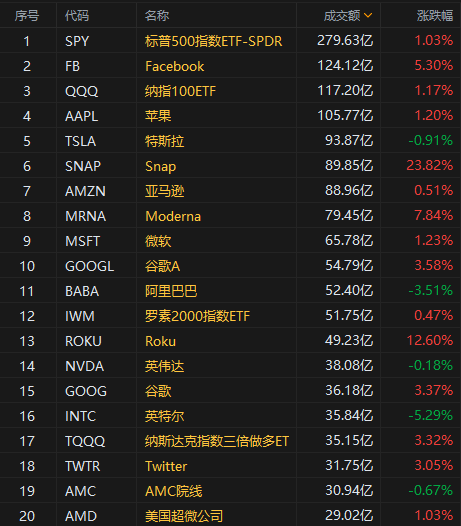Image resolution: width=461 pixels, height=526 pixels.
Task: Click the TSLA ticker code
Action: [x=81, y=141]
